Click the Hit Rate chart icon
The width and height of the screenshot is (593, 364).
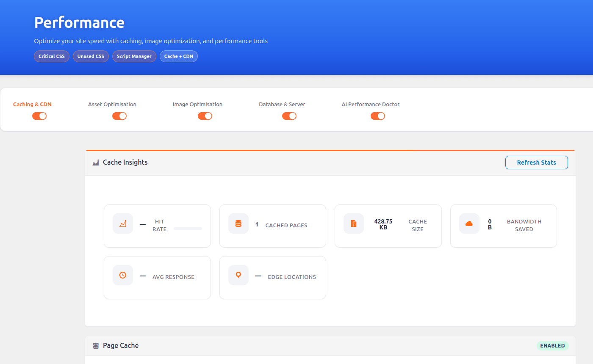(122, 223)
